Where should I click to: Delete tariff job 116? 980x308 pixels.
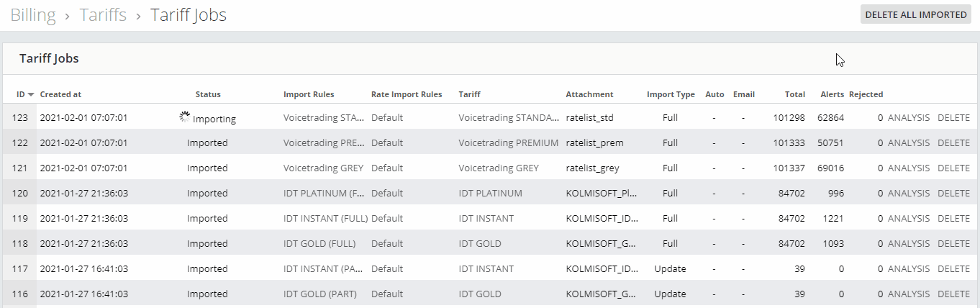pyautogui.click(x=953, y=294)
